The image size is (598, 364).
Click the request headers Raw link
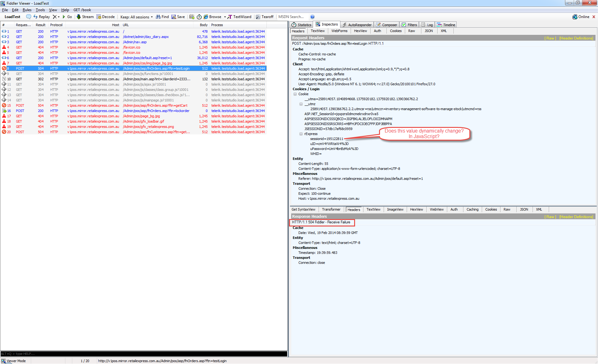coord(550,38)
